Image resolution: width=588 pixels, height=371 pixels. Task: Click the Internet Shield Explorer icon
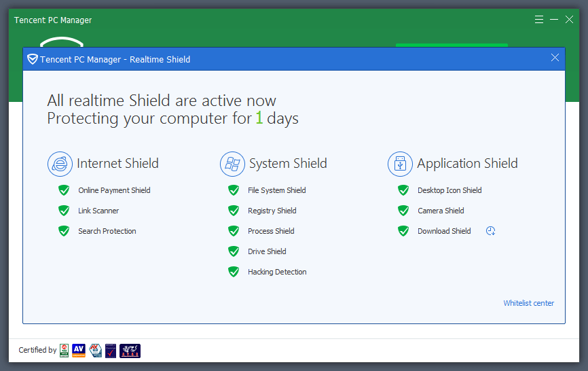point(60,164)
